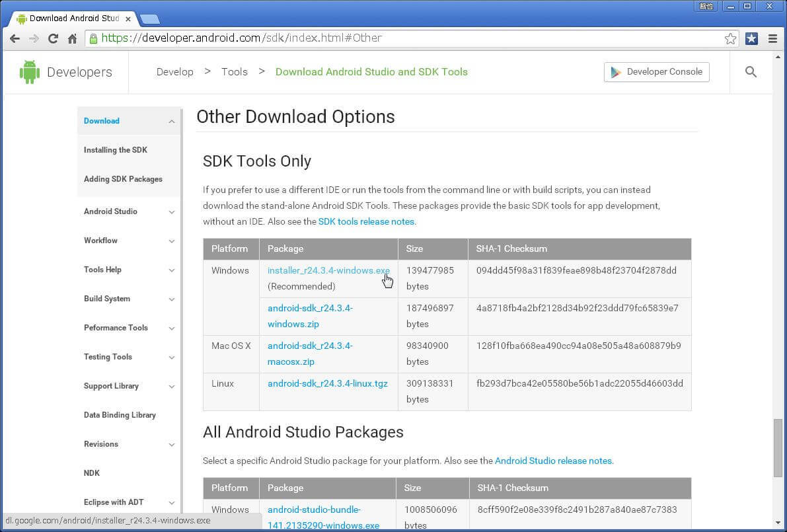Reload the page with refresh icon

54,39
